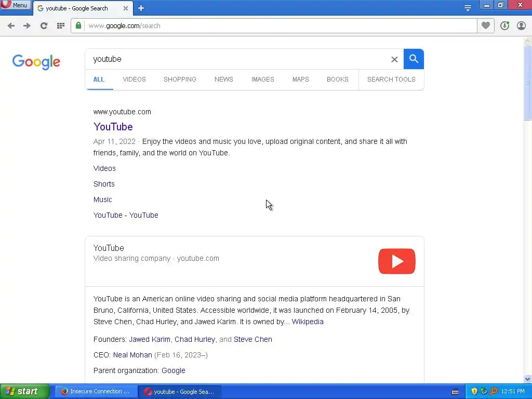Clear the search query with X
The image size is (532, 399).
click(394, 59)
